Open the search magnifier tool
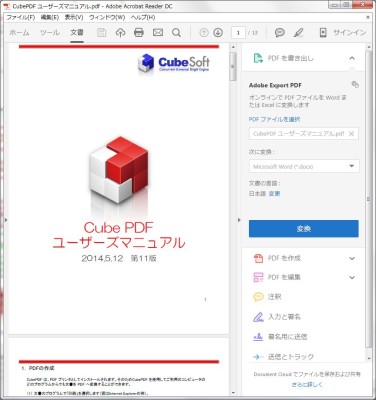This screenshot has width=376, height=400. coord(176,33)
